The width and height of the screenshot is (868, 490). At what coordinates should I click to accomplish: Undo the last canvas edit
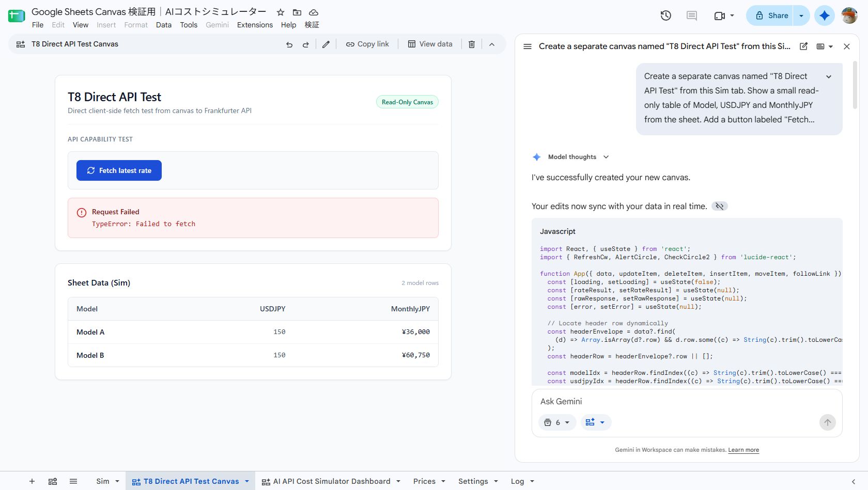(x=289, y=44)
